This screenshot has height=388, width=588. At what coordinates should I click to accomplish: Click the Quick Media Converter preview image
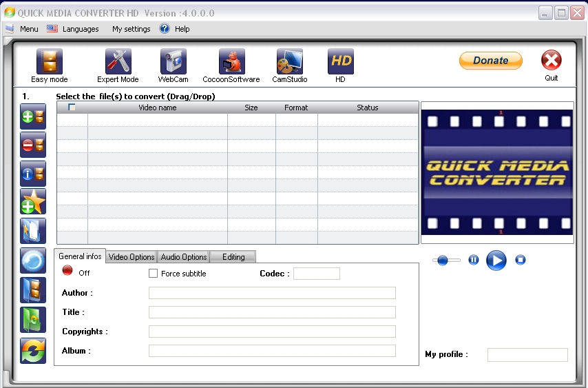point(497,172)
